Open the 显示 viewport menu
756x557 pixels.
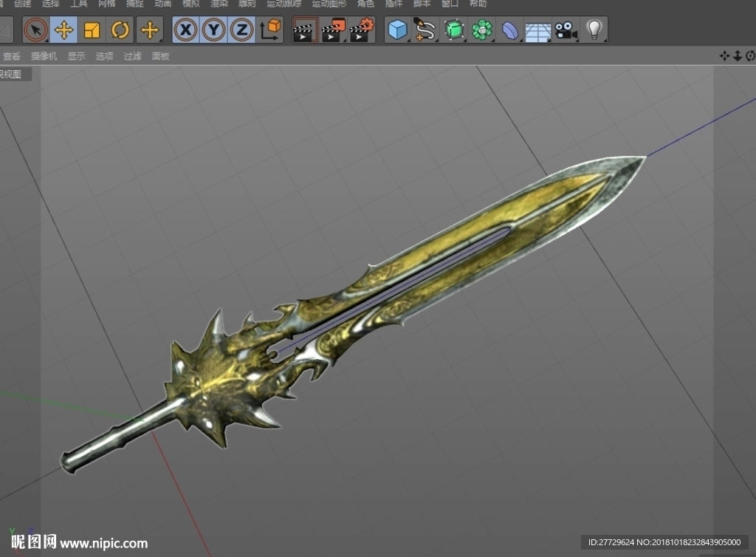click(x=76, y=56)
